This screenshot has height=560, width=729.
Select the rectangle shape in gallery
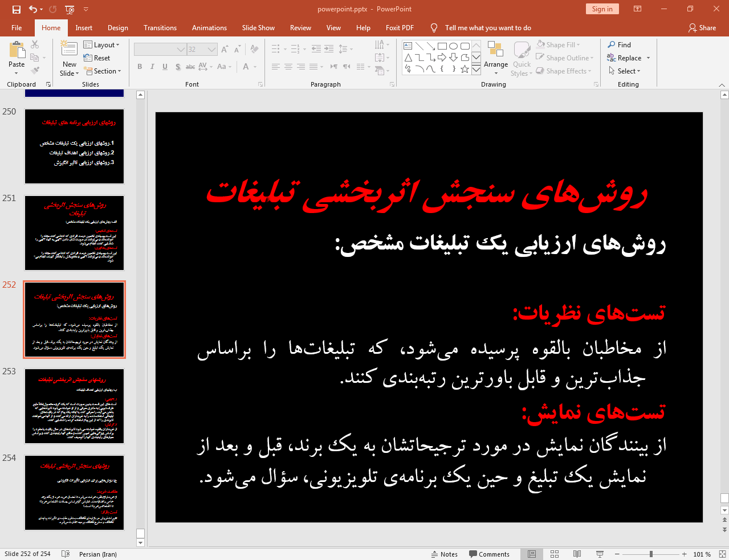coord(442,46)
